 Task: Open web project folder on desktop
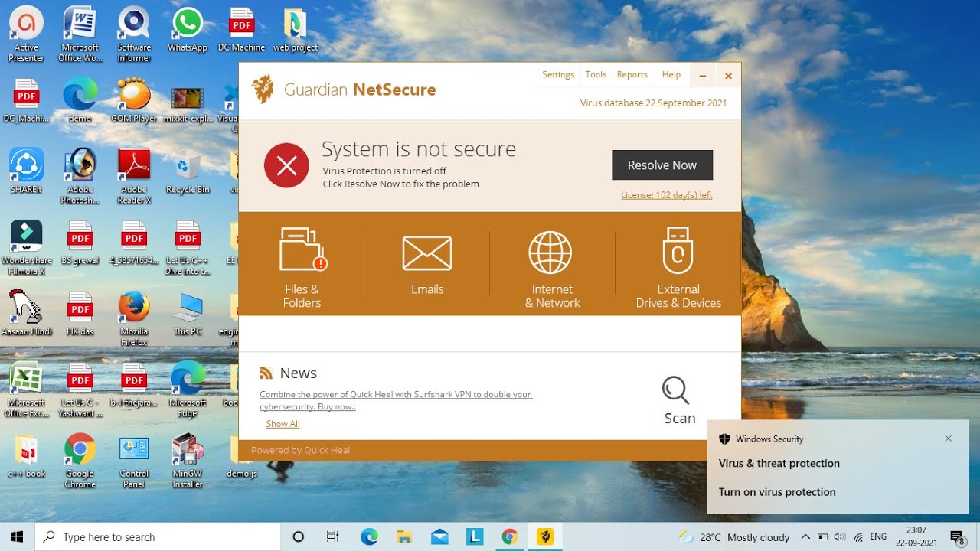pyautogui.click(x=296, y=29)
